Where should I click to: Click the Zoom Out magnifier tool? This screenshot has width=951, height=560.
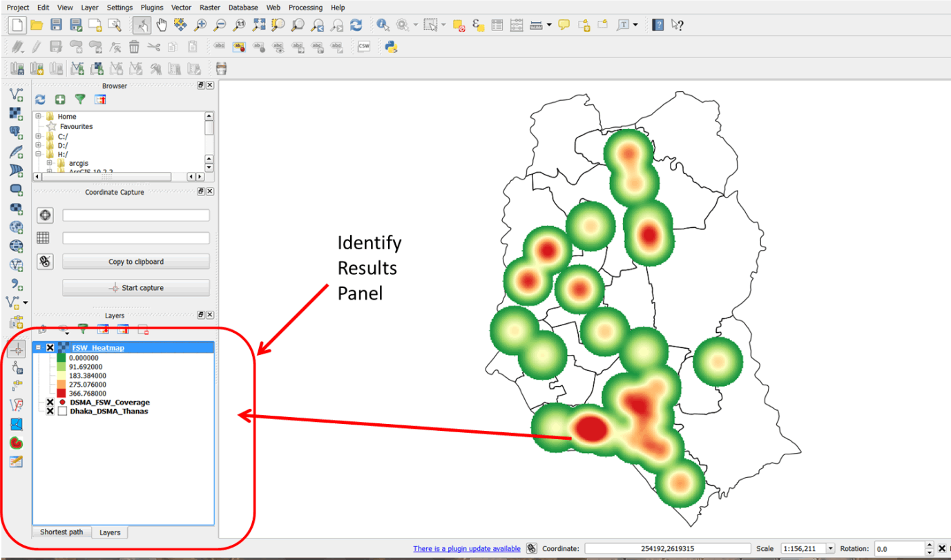(x=220, y=25)
